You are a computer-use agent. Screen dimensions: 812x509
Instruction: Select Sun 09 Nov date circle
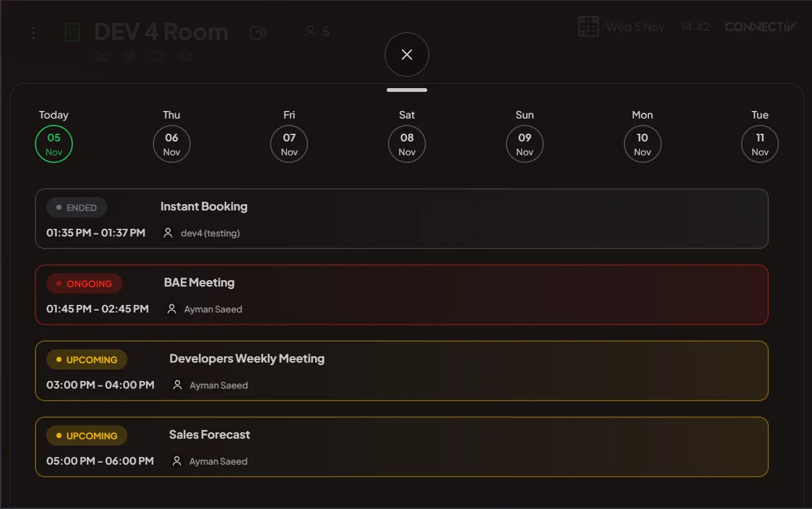pos(525,144)
